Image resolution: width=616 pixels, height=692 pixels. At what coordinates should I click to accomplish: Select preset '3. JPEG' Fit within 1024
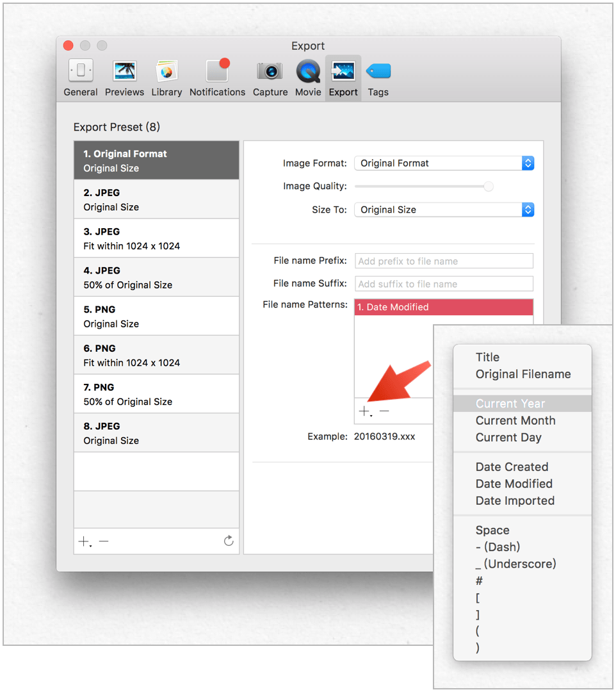156,238
